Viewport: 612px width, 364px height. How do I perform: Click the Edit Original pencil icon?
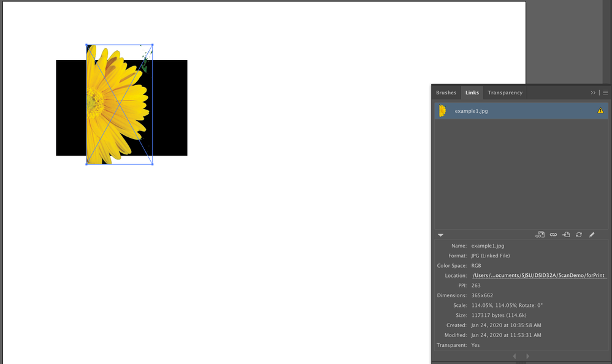[592, 235]
